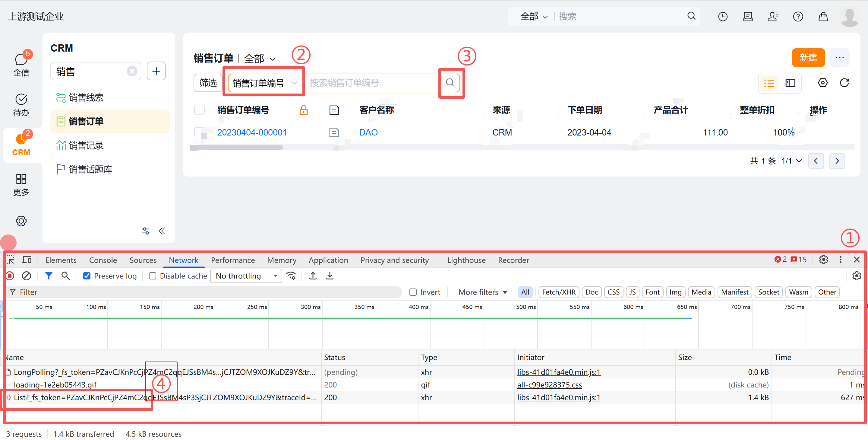Expand the More filters menu
This screenshot has width=868, height=440.
pos(482,292)
